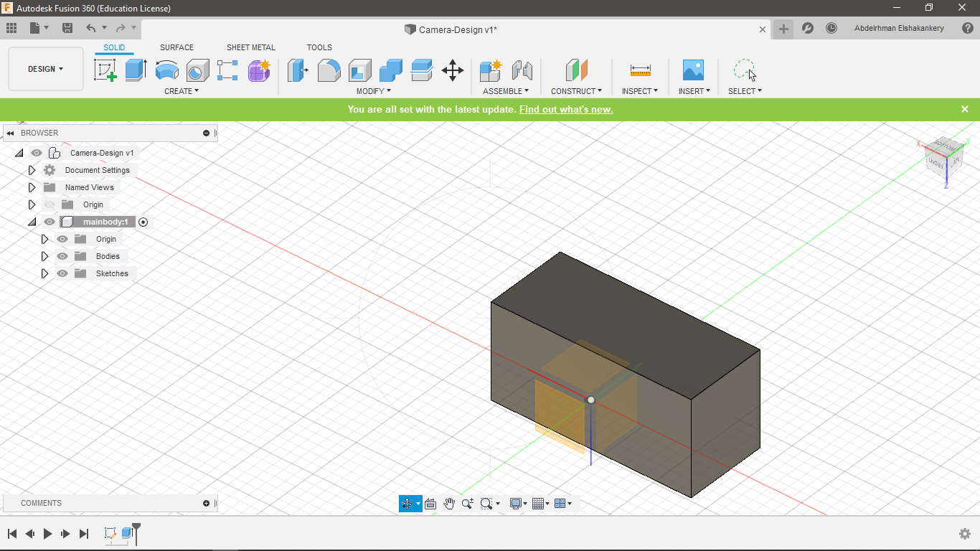Select the Combine tool
980x551 pixels.
[391, 70]
